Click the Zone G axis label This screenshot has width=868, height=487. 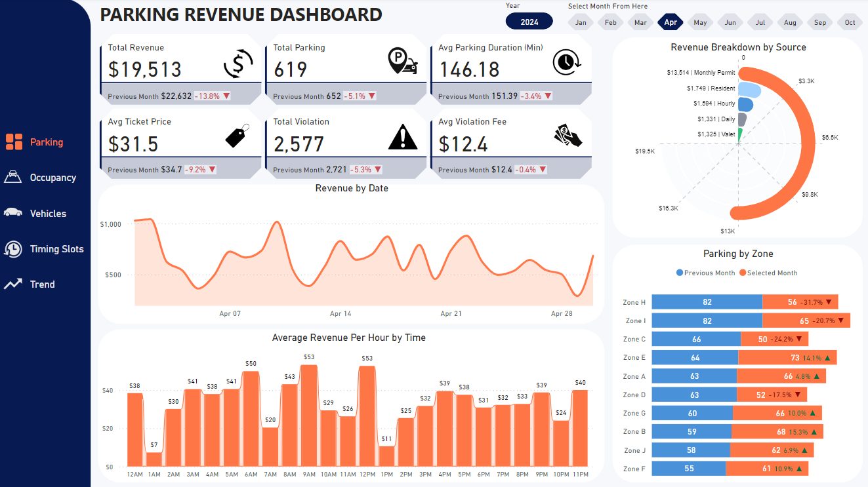click(634, 413)
